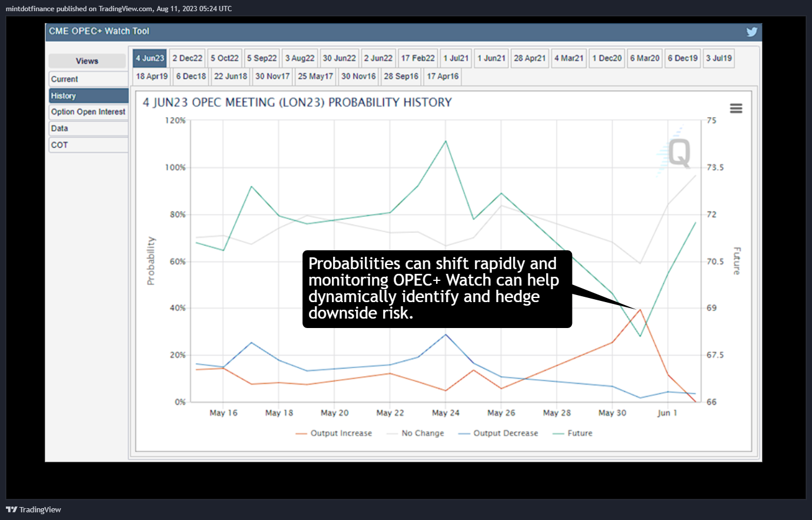Select the 6 Dec19 meeting tab
This screenshot has height=520, width=812.
[683, 58]
